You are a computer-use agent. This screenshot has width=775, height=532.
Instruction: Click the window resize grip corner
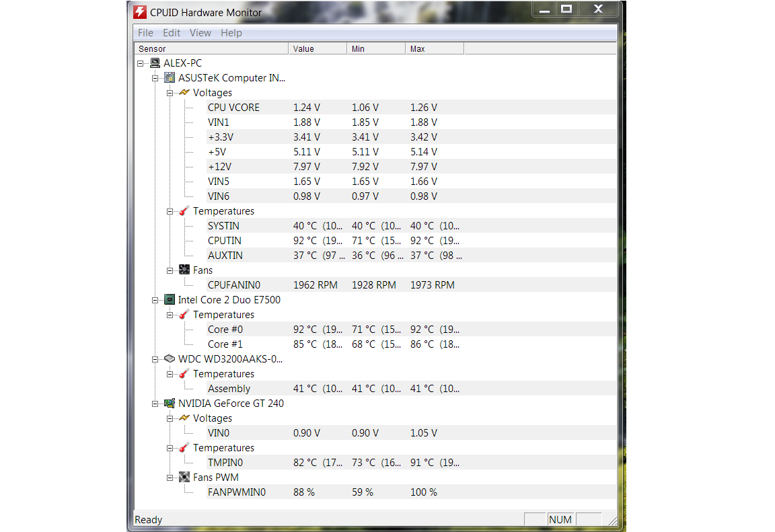pos(612,521)
